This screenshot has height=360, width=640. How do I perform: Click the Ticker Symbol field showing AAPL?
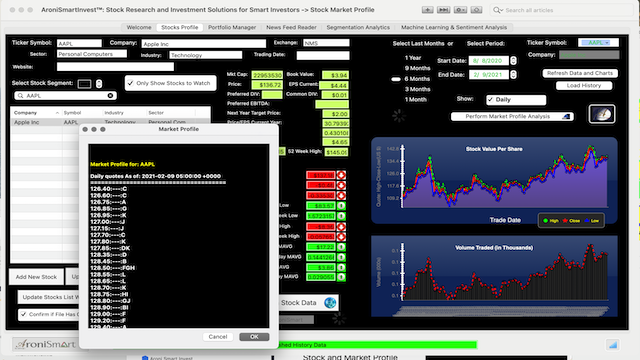coord(79,43)
